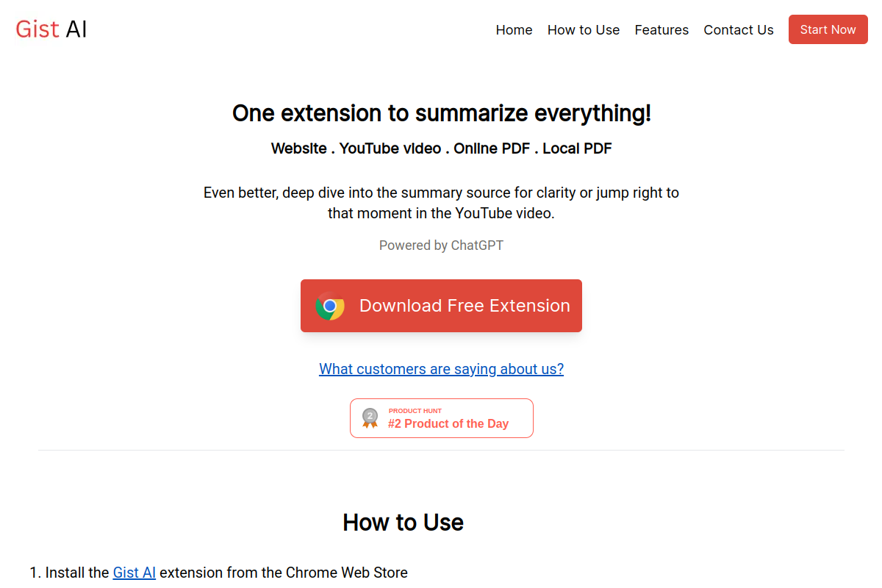Screen dimensions: 882x588
Task: Open What customers are saying about us link
Action: 441,369
